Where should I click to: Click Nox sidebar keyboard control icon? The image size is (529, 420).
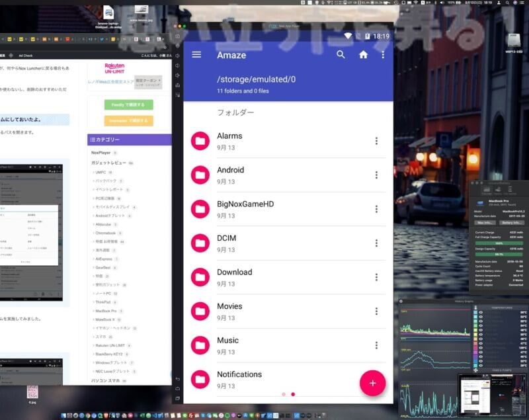pos(177,36)
